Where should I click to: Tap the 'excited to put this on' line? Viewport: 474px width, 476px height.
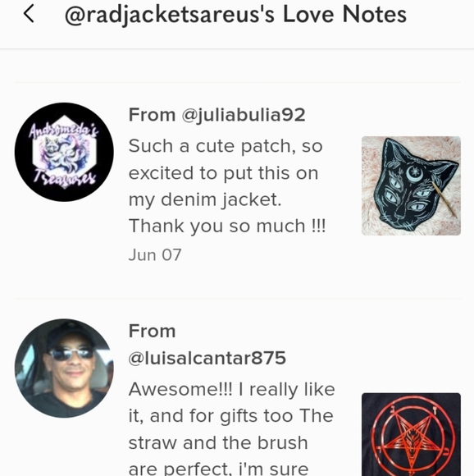223,173
